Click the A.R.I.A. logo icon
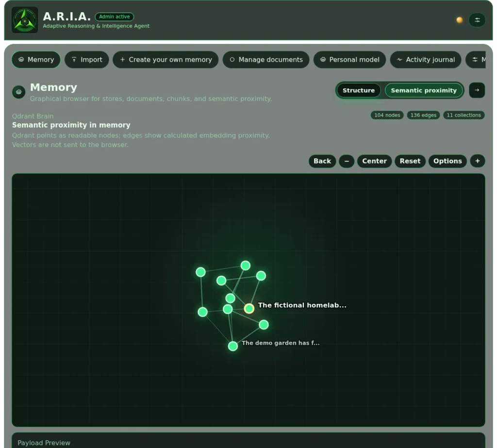497x448 pixels. pos(25,20)
